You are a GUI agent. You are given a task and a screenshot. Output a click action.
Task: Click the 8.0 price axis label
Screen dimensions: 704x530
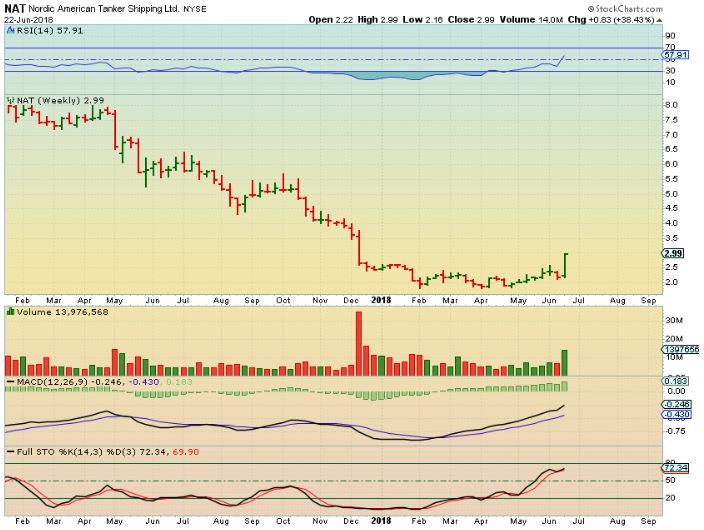point(672,105)
